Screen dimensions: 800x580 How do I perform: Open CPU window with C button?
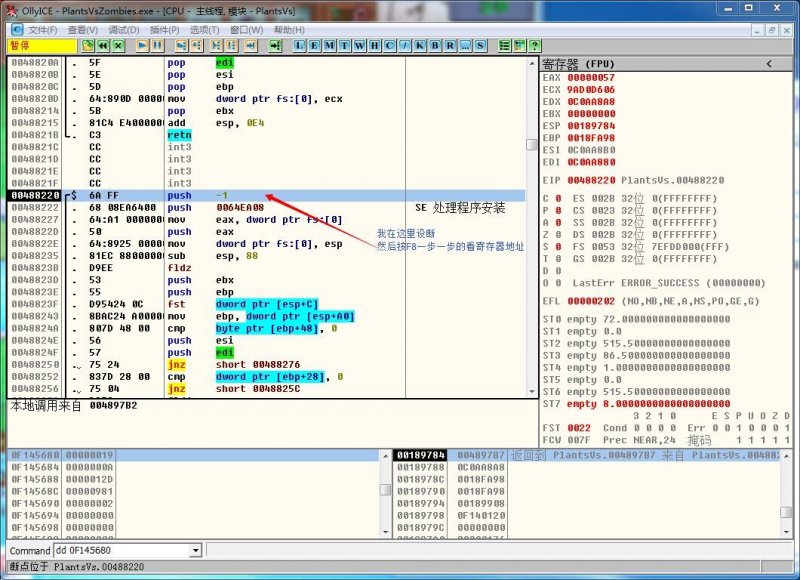(390, 46)
